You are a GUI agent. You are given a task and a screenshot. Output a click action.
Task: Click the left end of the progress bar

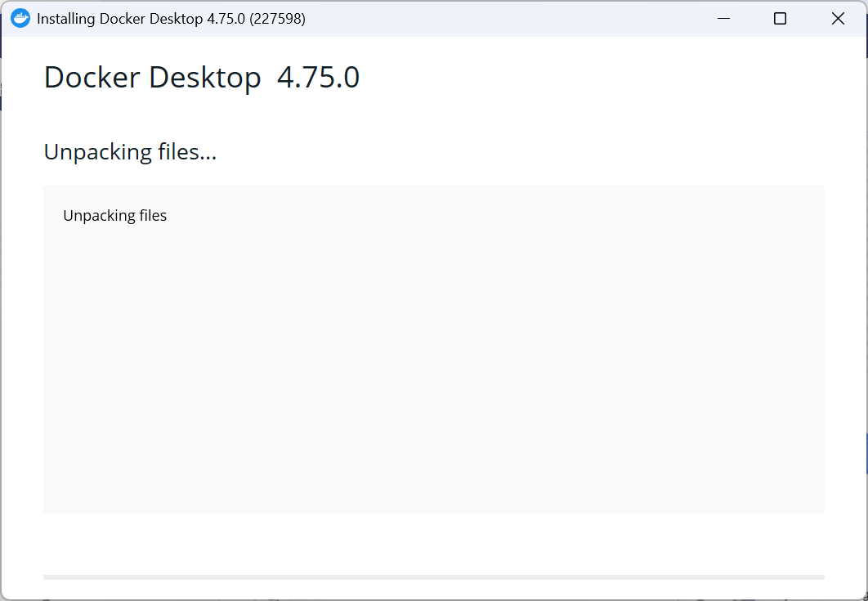tap(47, 577)
